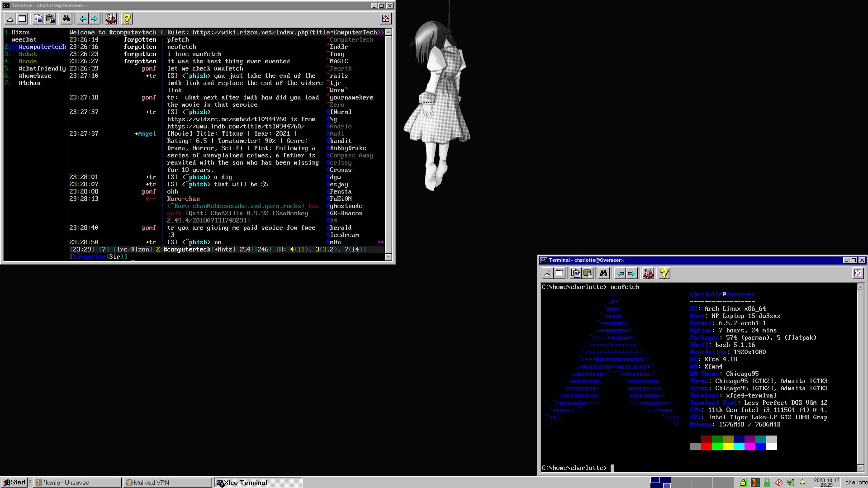Click the yellow question mark help icon in the IRC terminal
The height and width of the screenshot is (488, 868).
pyautogui.click(x=127, y=19)
